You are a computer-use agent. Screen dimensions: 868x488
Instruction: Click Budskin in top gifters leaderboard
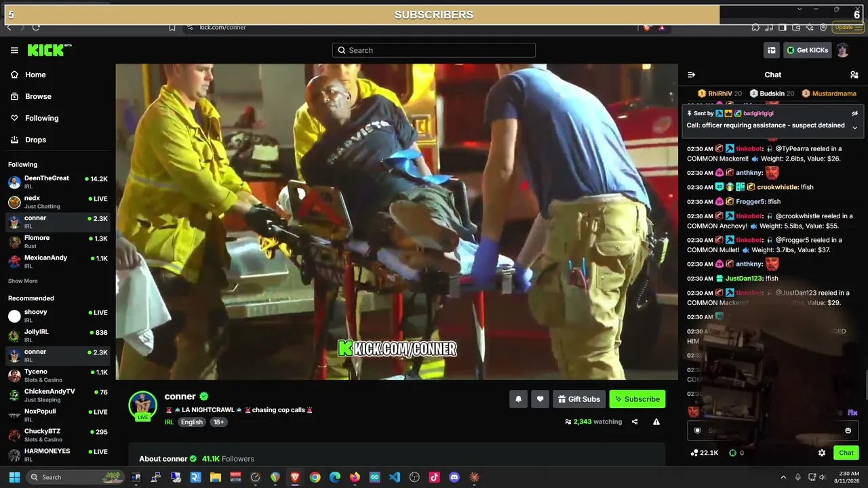point(772,94)
